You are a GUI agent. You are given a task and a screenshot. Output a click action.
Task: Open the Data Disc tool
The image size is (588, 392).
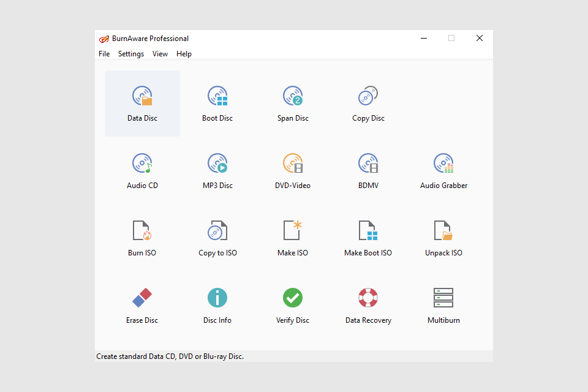click(142, 103)
